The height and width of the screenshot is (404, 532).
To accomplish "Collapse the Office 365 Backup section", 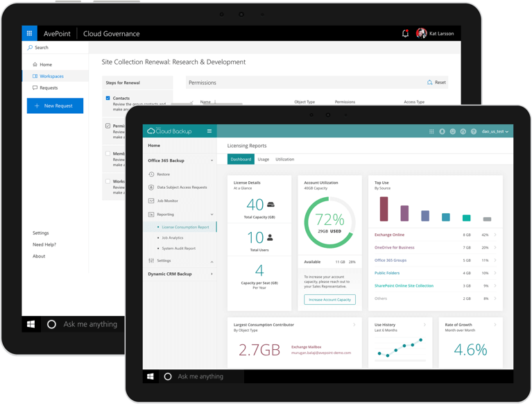I will pos(212,160).
